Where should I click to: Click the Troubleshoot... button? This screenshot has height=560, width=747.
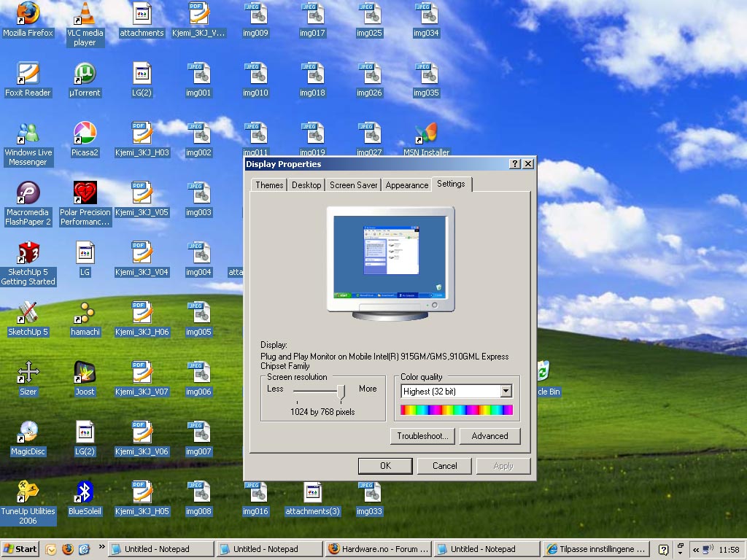pos(422,436)
